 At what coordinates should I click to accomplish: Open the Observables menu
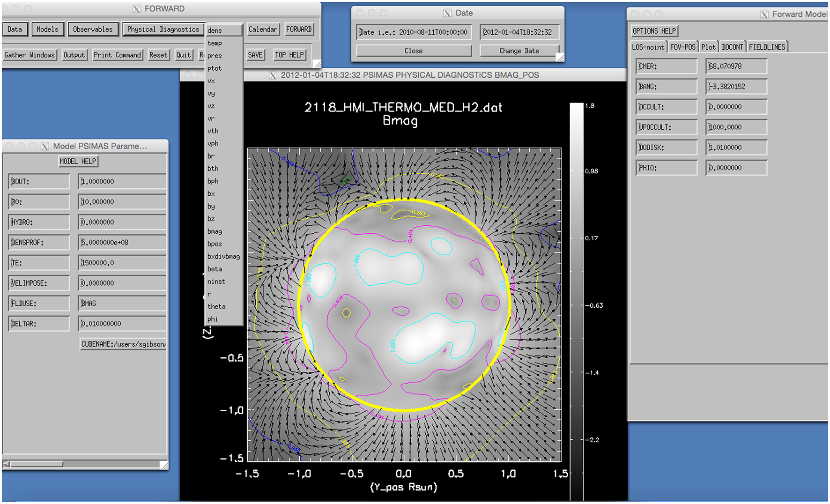93,29
